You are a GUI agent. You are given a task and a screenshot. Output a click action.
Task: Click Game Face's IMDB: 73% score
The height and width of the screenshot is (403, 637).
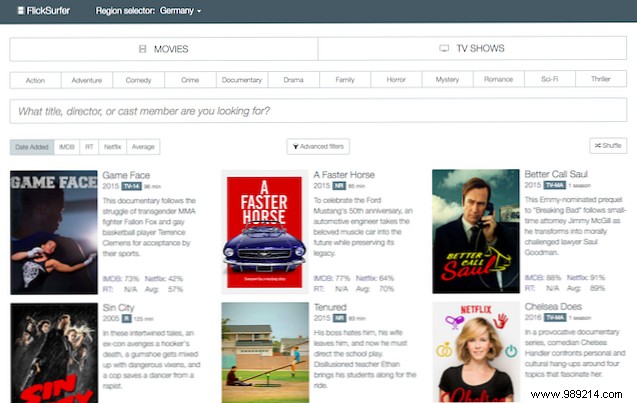tap(121, 279)
